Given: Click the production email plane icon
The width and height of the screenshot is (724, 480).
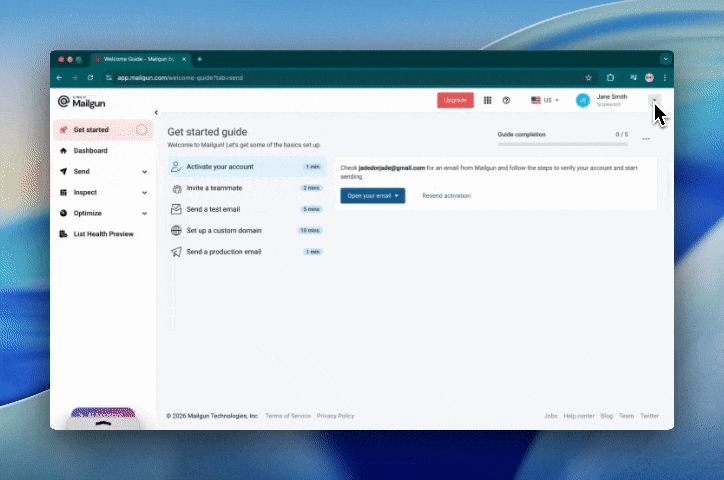Looking at the screenshot, I should click(x=176, y=252).
